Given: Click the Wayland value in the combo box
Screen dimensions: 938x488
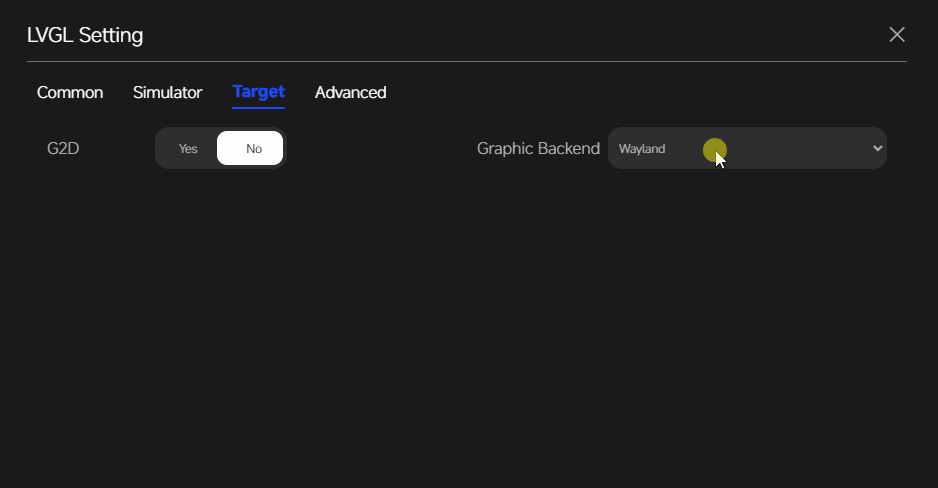Looking at the screenshot, I should coord(642,149).
